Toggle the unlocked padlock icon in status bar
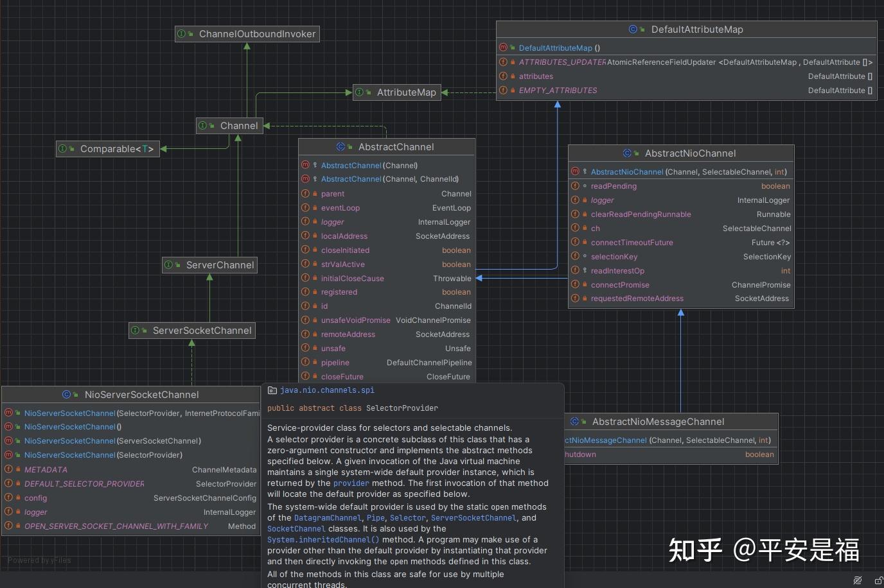Screen dimensions: 884x588 878,580
